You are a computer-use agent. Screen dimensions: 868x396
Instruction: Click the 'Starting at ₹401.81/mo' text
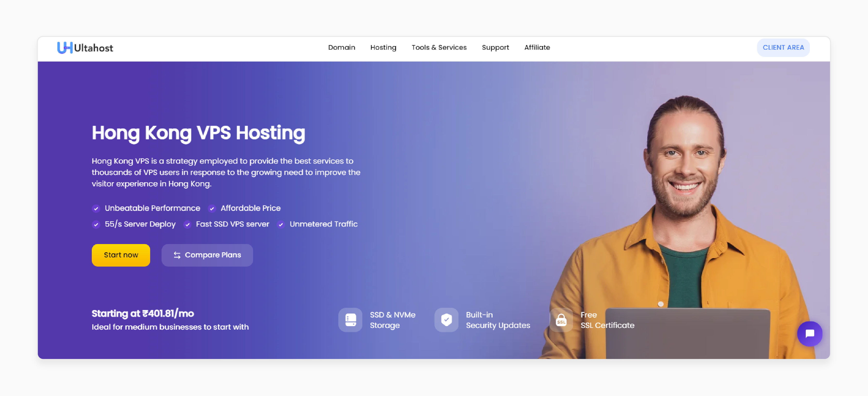click(143, 313)
